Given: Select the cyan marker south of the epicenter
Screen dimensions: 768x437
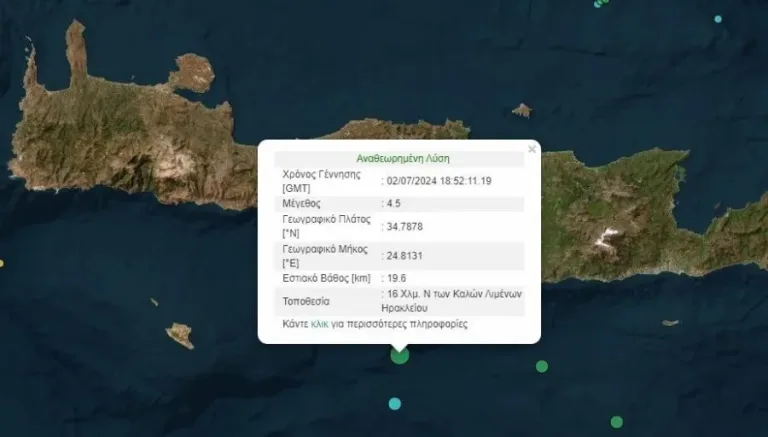Looking at the screenshot, I should coord(395,403).
